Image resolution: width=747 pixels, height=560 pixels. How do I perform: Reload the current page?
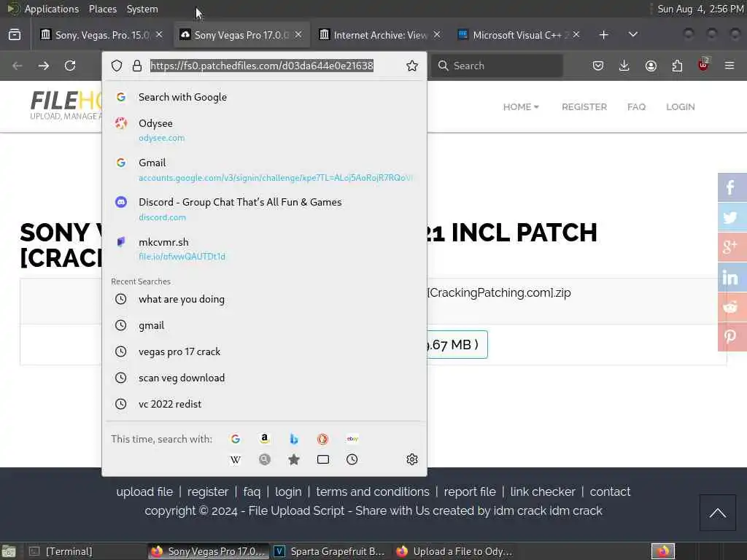(x=70, y=66)
